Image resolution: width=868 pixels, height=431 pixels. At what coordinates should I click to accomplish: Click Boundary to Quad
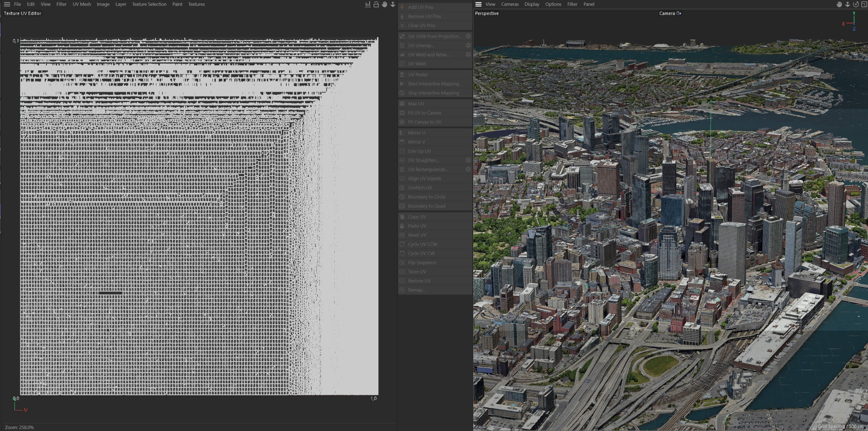[x=435, y=206]
